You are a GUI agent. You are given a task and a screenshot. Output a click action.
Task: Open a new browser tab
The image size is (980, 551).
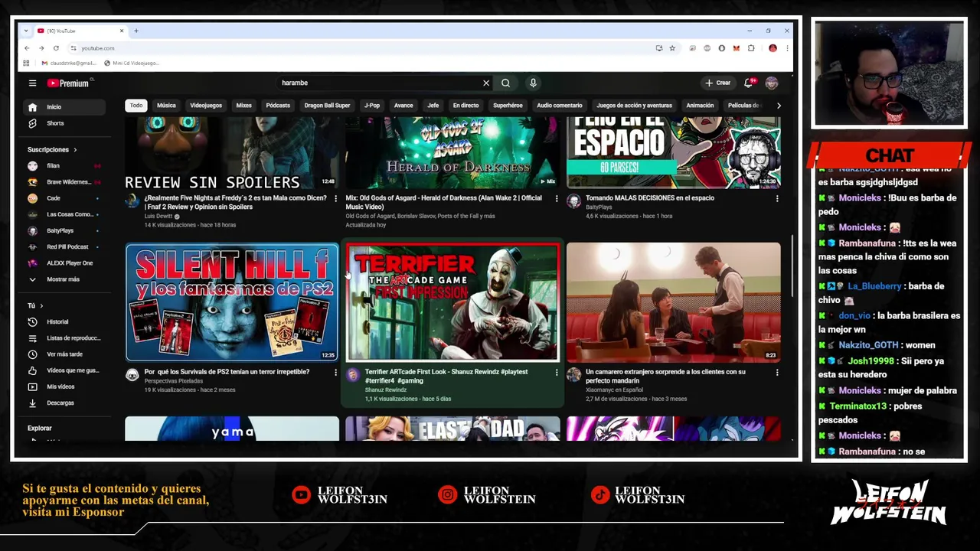coord(136,31)
